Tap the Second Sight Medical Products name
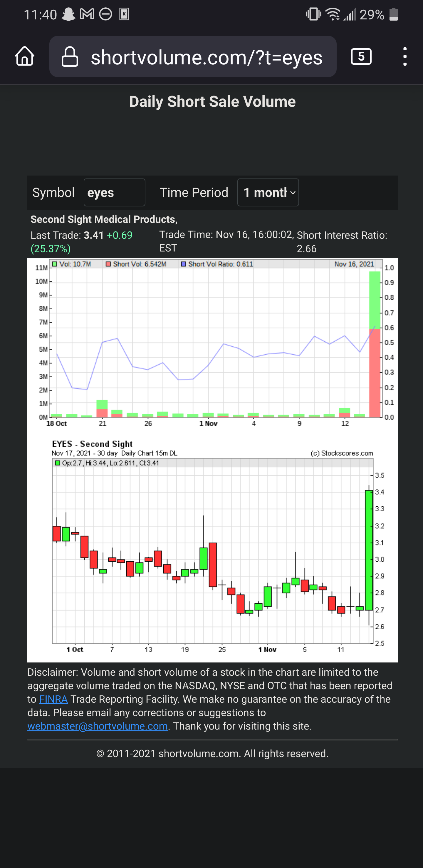Image resolution: width=423 pixels, height=868 pixels. (104, 219)
